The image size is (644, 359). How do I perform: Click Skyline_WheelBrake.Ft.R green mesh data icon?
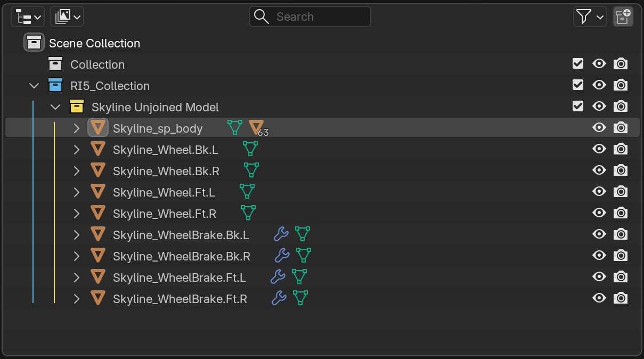[x=300, y=298]
